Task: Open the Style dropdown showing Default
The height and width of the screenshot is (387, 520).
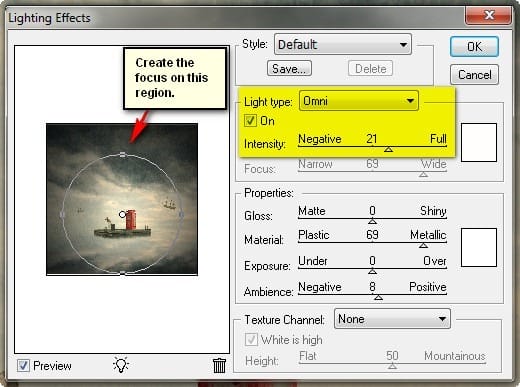Action: [x=343, y=44]
